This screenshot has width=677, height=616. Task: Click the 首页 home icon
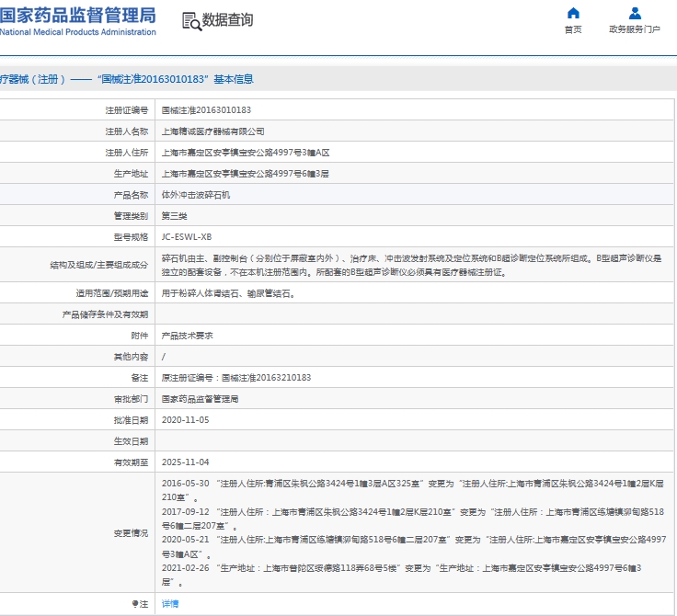pyautogui.click(x=573, y=13)
